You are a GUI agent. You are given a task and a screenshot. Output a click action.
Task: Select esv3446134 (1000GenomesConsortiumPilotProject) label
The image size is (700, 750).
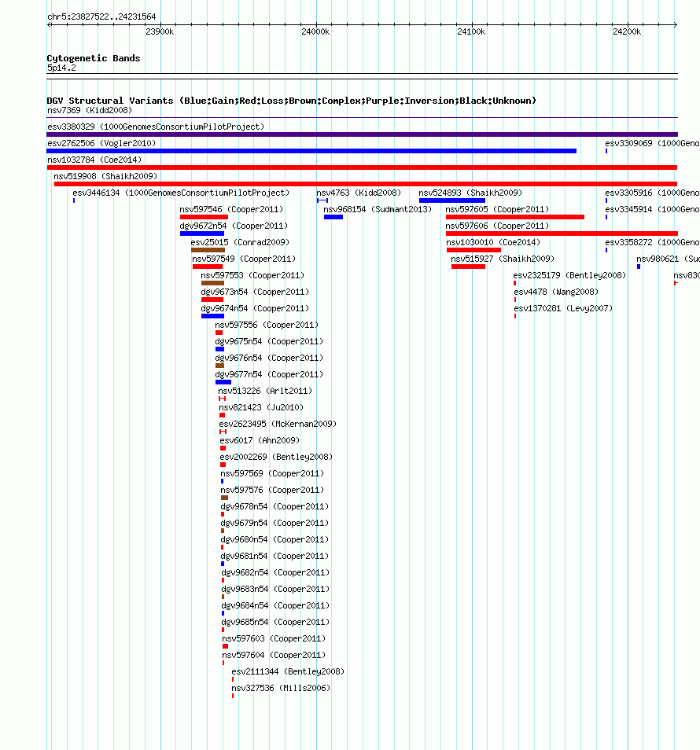point(181,193)
